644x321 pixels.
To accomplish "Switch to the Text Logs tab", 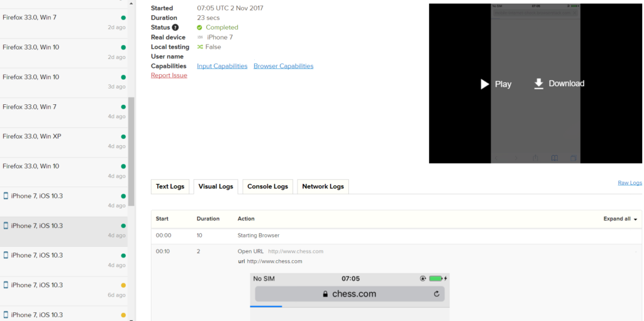I will coord(170,187).
